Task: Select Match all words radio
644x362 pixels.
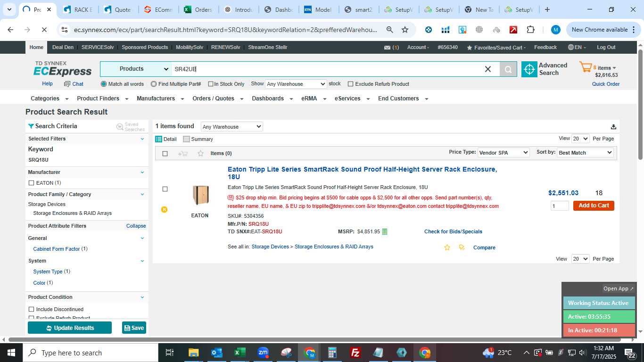Action: tap(104, 84)
